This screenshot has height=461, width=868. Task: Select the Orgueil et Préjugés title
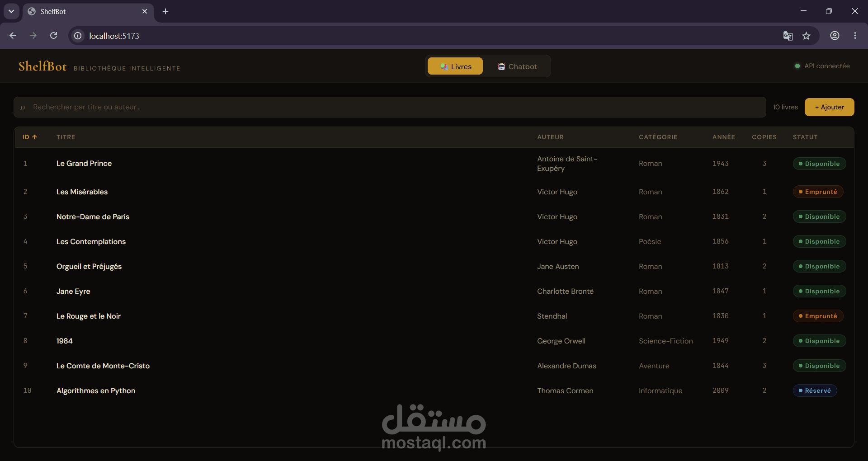89,266
